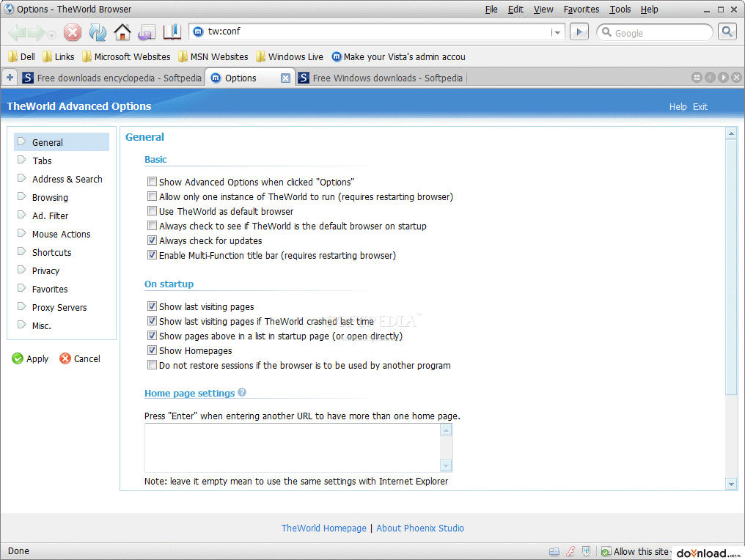Viewport: 745px width, 560px height.
Task: Enable 'Show Advanced Options when clicked Options' checkbox
Action: point(152,182)
